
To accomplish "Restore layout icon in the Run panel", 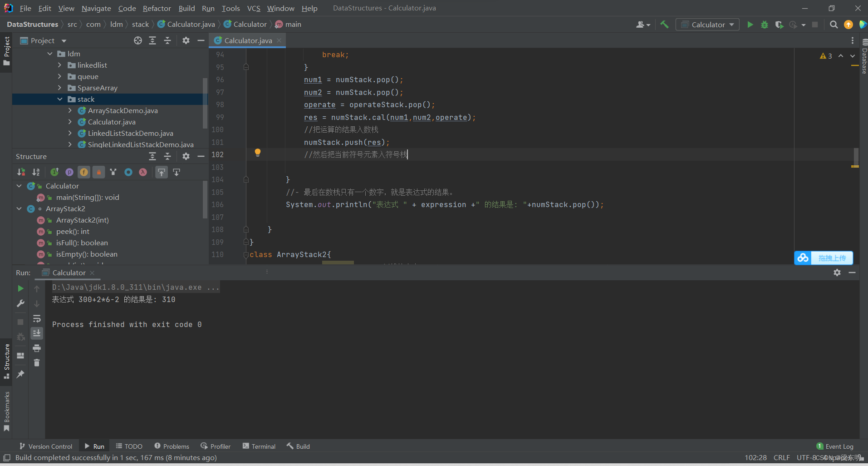I will click(20, 356).
